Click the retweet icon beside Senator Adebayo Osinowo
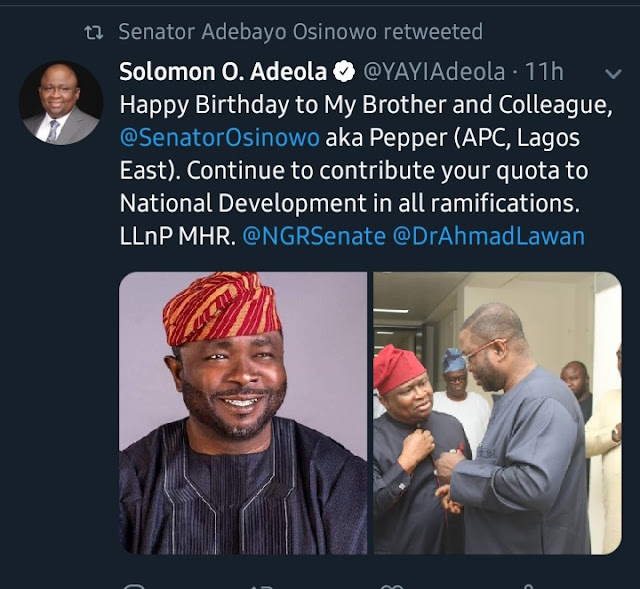 coord(94,32)
